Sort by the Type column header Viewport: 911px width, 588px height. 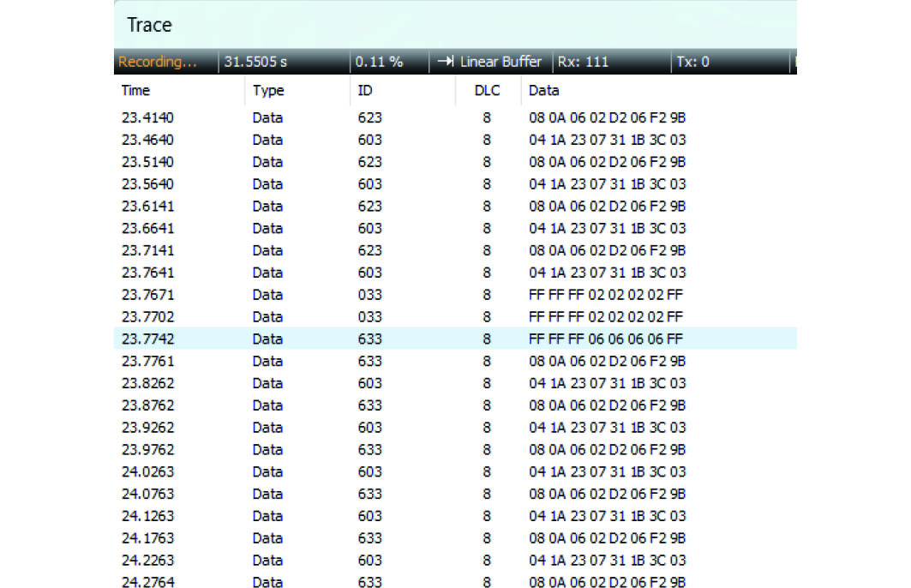point(267,90)
